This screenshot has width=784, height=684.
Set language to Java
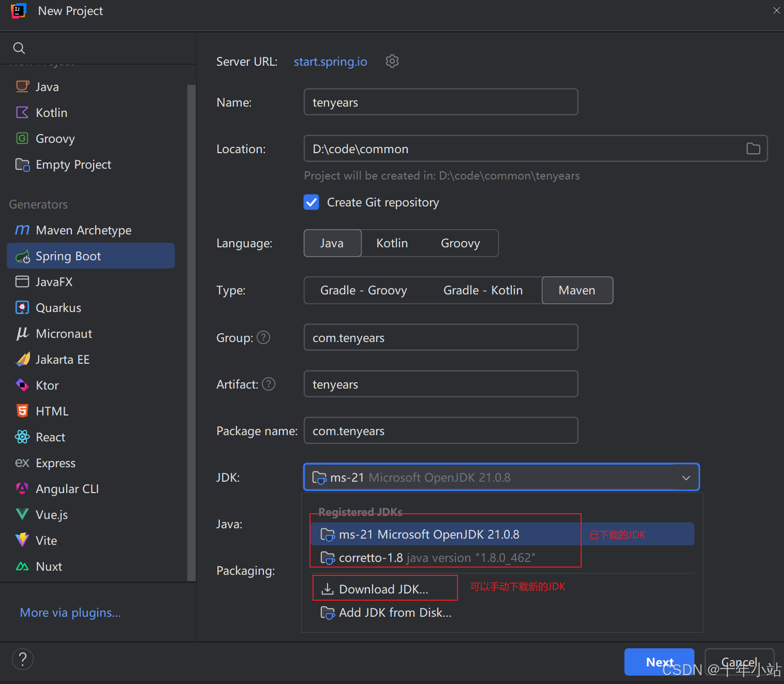pos(332,243)
